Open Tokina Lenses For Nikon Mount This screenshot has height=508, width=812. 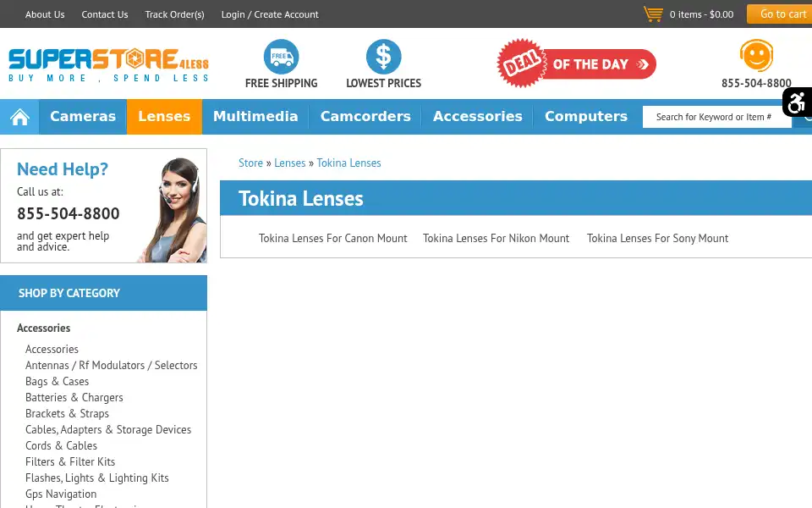pyautogui.click(x=497, y=239)
